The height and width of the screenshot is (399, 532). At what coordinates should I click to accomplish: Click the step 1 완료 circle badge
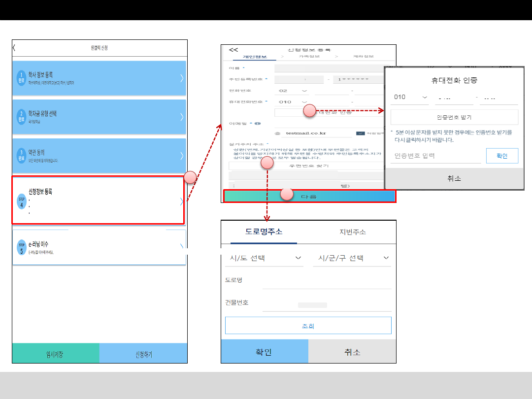(21, 78)
